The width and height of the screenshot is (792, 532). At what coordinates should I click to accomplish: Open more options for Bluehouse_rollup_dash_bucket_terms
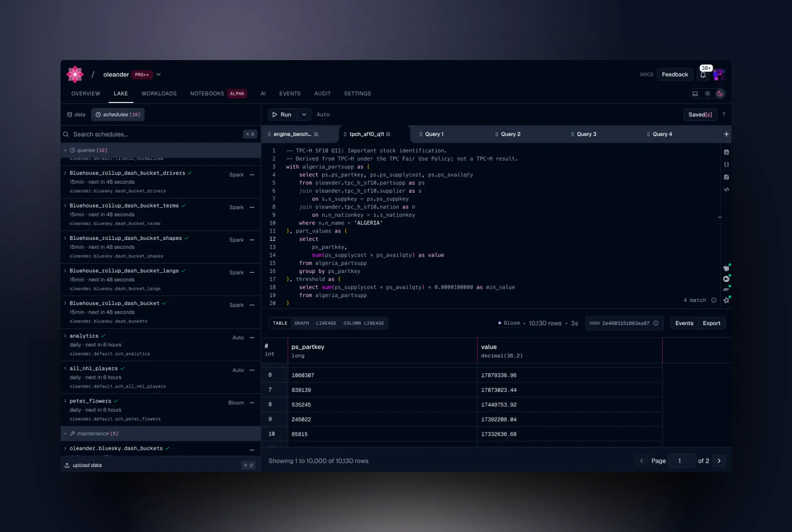pyautogui.click(x=252, y=207)
